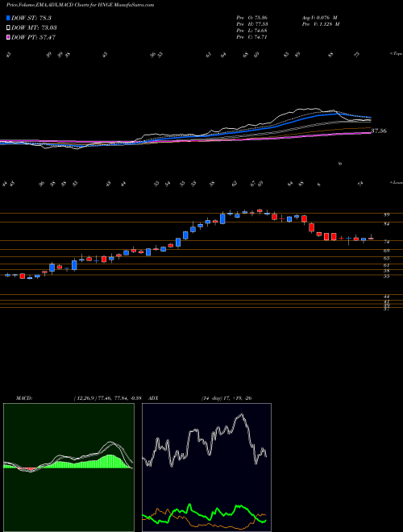Viewport: 403px width, 532px height.
Task: Select the DOW ST: 78.3 label
Action: tap(31, 18)
